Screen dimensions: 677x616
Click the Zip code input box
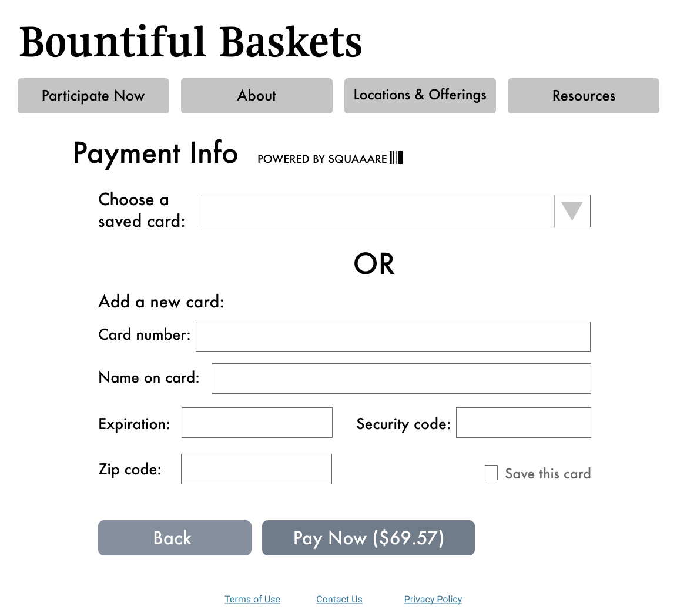pyautogui.click(x=256, y=469)
